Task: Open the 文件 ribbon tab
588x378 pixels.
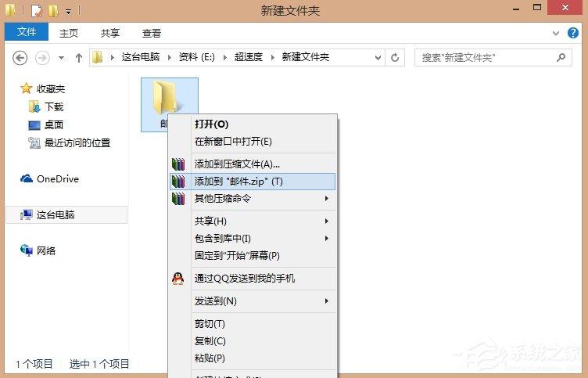Action: [x=27, y=32]
